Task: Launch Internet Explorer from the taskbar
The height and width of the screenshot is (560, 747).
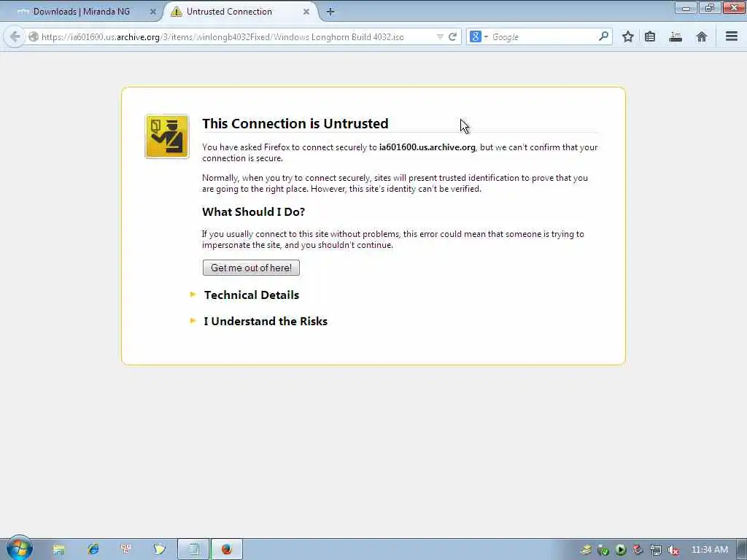Action: (93, 550)
